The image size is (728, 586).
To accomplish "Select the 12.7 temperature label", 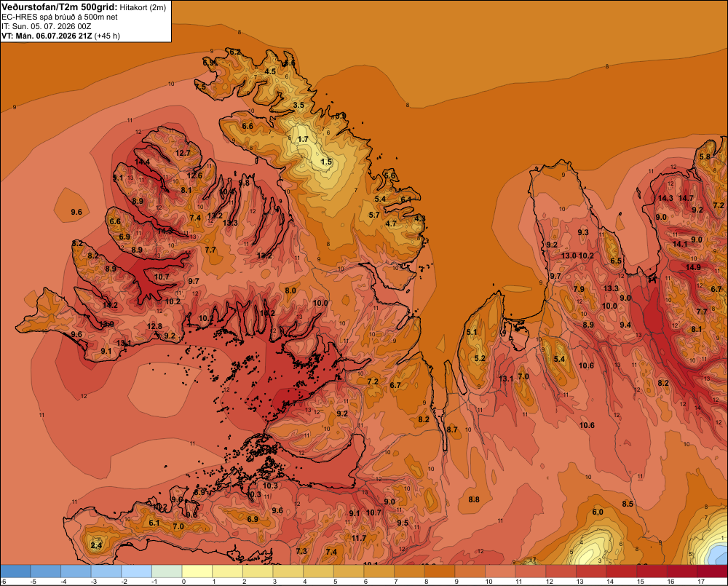I will click(x=183, y=153).
